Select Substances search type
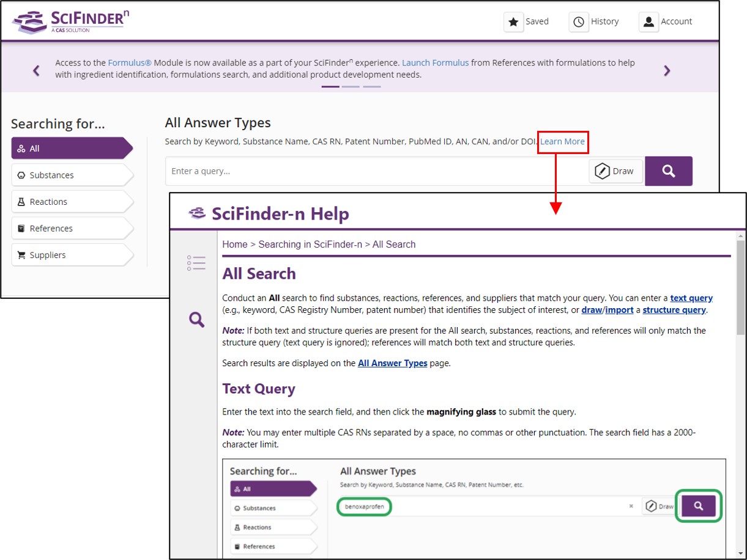Image resolution: width=747 pixels, height=560 pixels. [72, 175]
